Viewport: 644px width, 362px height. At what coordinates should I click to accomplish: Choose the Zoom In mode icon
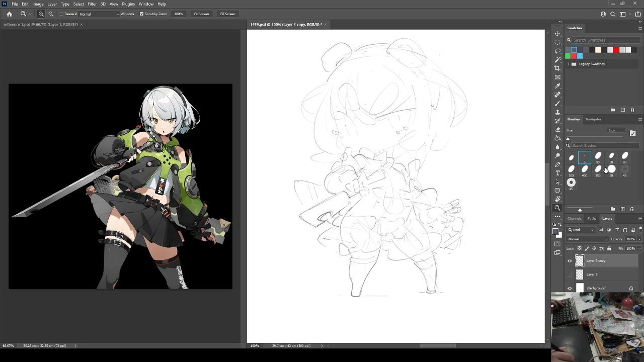pyautogui.click(x=41, y=14)
